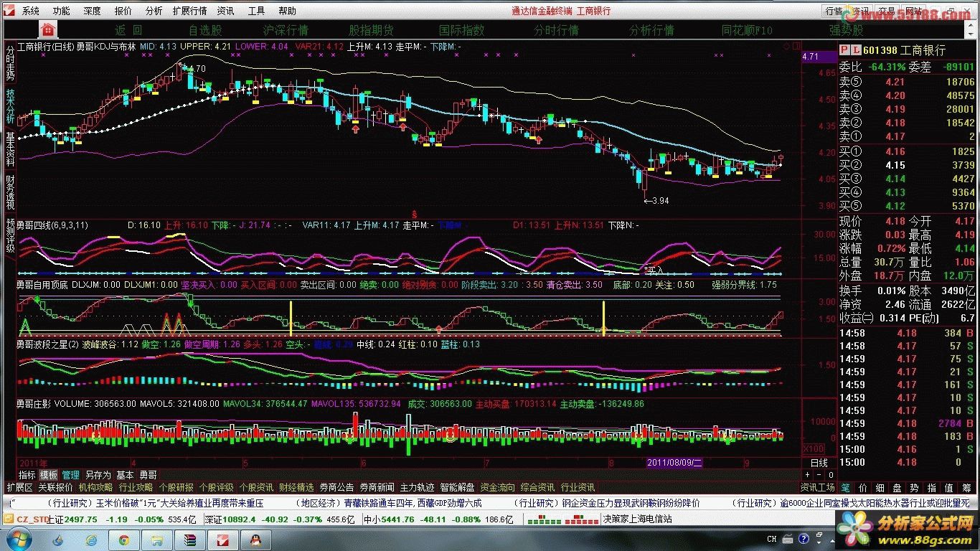Click the first minus zoom button under 日线

pyautogui.click(x=820, y=474)
